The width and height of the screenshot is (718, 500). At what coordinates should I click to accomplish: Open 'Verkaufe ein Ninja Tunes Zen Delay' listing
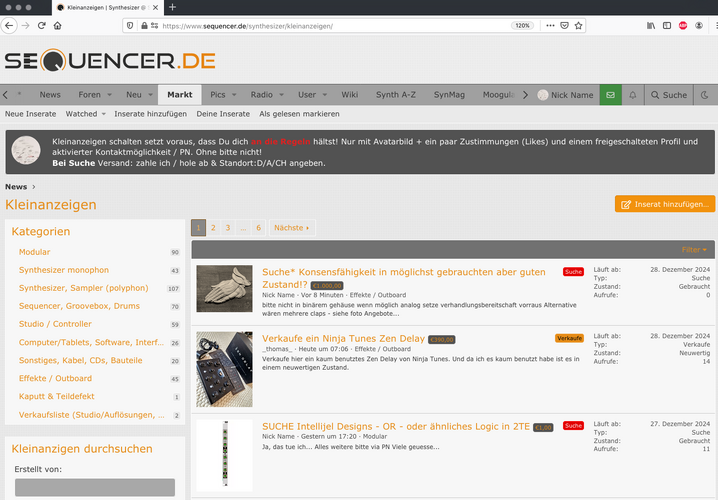click(x=343, y=338)
